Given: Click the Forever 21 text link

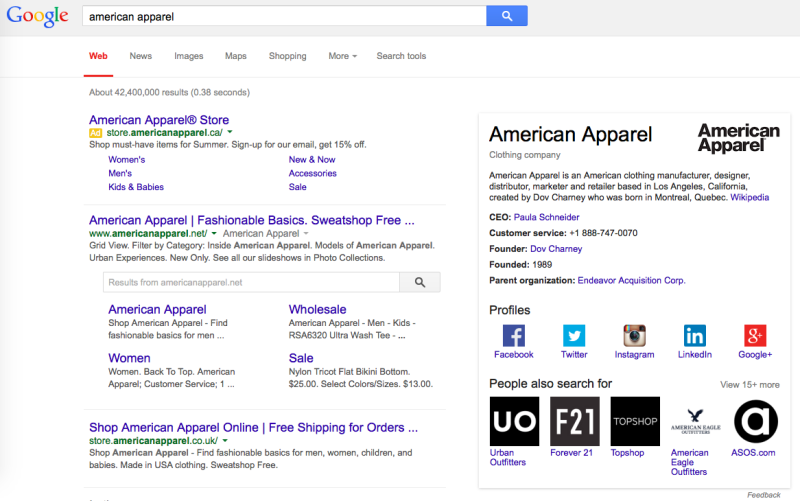Looking at the screenshot, I should (x=571, y=453).
